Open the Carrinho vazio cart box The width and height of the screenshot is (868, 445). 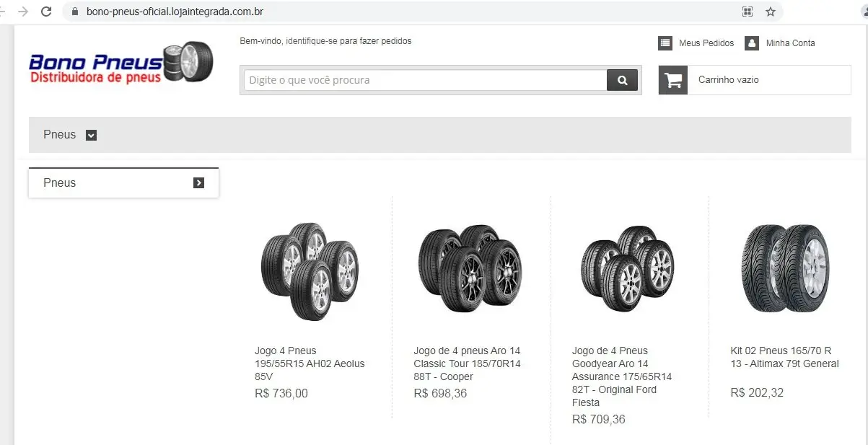click(x=755, y=80)
